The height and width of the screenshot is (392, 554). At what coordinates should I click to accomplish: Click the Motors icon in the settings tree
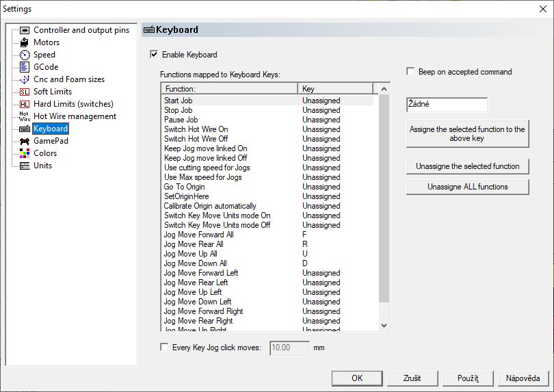pyautogui.click(x=25, y=42)
